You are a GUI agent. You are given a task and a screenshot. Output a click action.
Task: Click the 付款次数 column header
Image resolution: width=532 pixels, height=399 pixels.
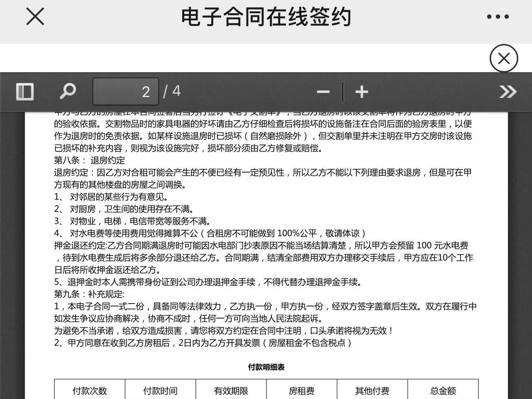(90, 391)
